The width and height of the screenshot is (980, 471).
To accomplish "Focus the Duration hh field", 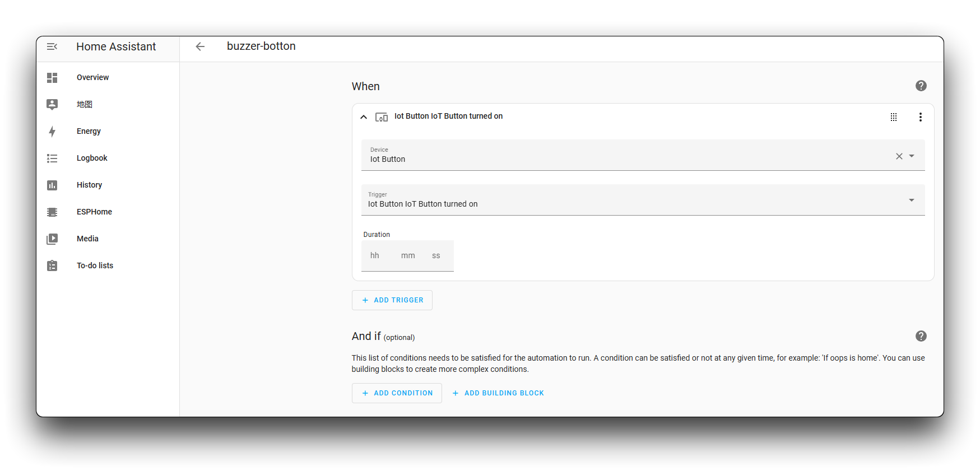I will pos(375,256).
